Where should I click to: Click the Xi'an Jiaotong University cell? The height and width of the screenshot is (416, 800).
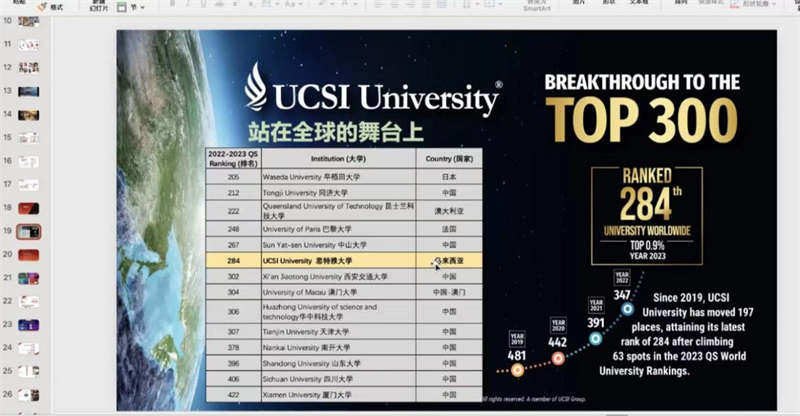(339, 277)
